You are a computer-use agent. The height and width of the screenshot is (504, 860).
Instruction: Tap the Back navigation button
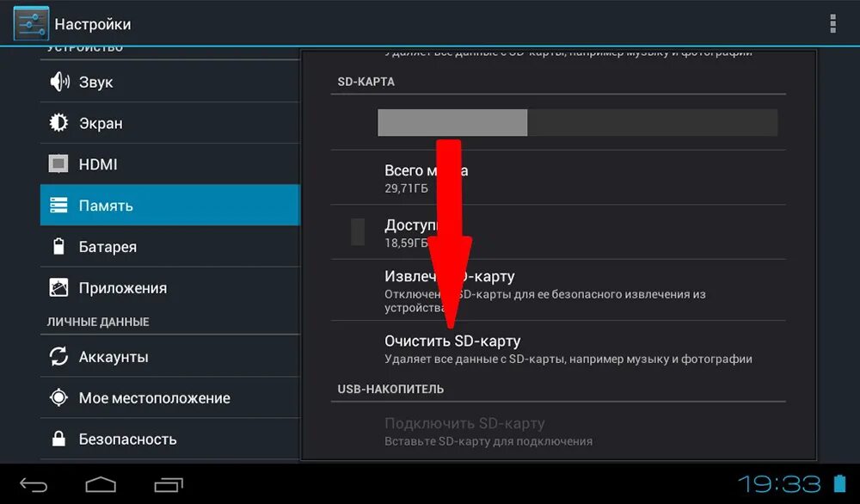[34, 485]
